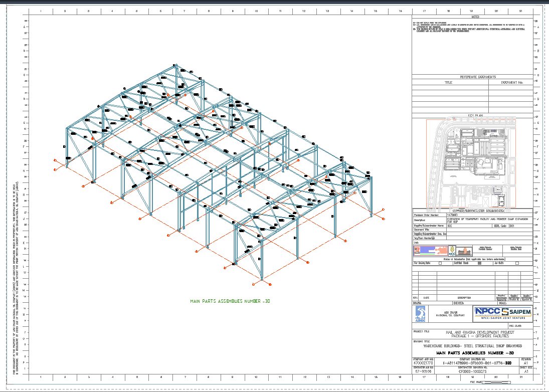Screen dimensions: 549x392
Task: Click the filled Certified Final status box
Action: [480, 263]
